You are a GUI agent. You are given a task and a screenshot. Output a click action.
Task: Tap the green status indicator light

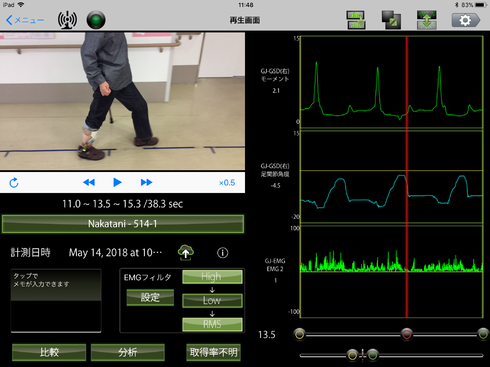click(96, 20)
